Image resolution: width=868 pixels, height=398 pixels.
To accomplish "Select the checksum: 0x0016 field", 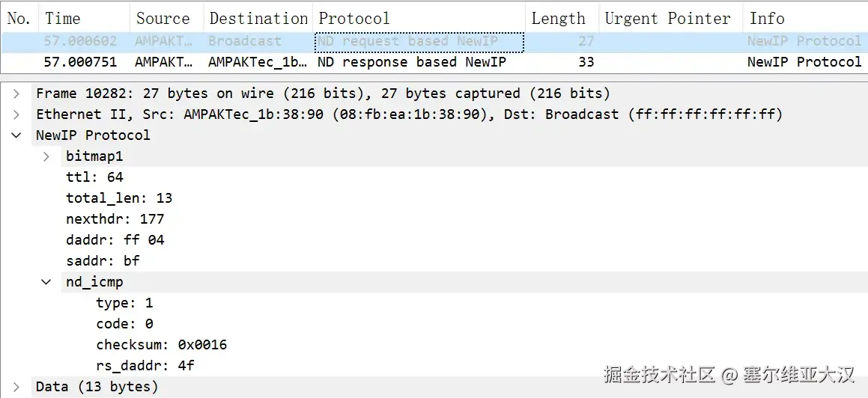I will [161, 345].
